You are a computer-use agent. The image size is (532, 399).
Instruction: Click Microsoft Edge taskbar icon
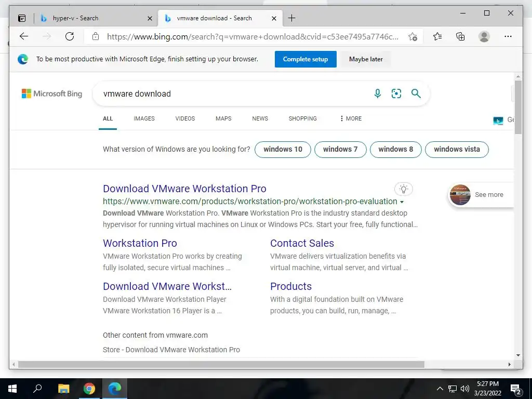coord(115,389)
